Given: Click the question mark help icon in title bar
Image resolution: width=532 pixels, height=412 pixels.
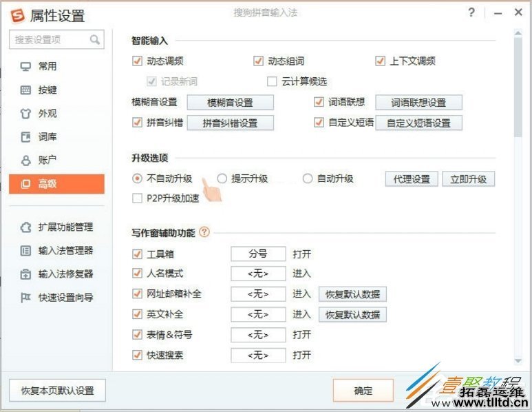Looking at the screenshot, I should pyautogui.click(x=471, y=12).
